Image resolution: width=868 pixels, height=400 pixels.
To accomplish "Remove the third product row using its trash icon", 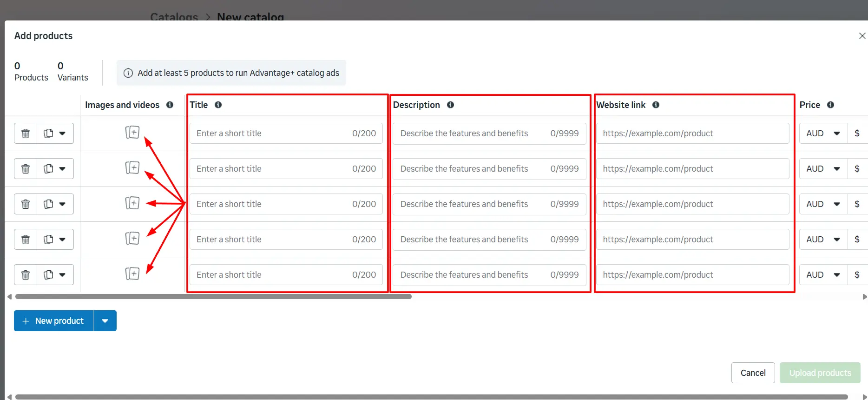I will tap(26, 204).
